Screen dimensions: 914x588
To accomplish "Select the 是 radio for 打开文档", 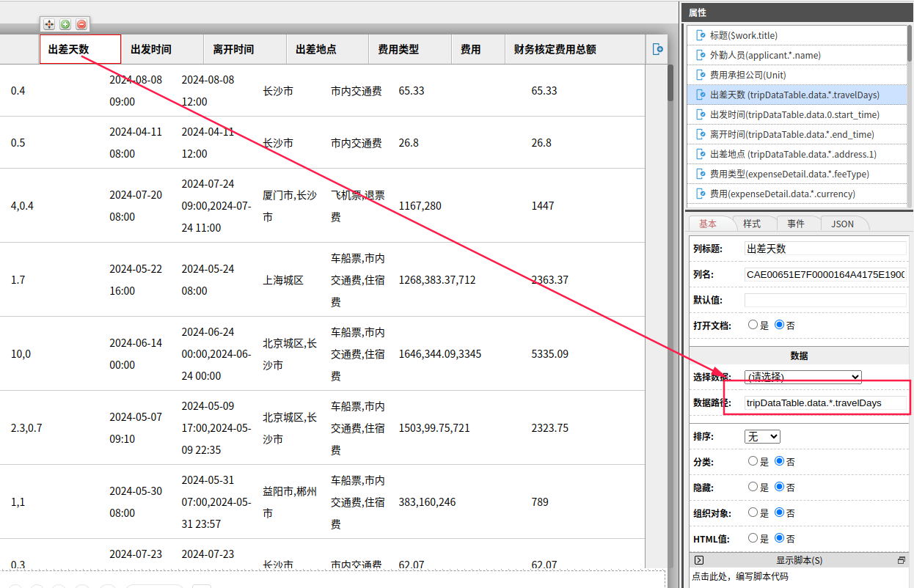I will click(x=752, y=325).
